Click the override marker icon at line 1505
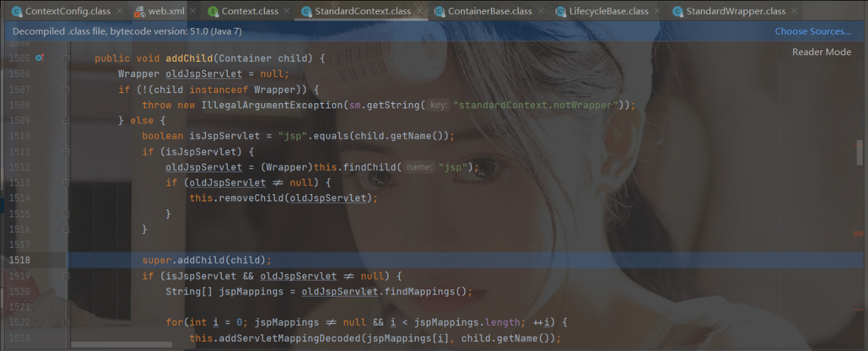 tap(39, 58)
